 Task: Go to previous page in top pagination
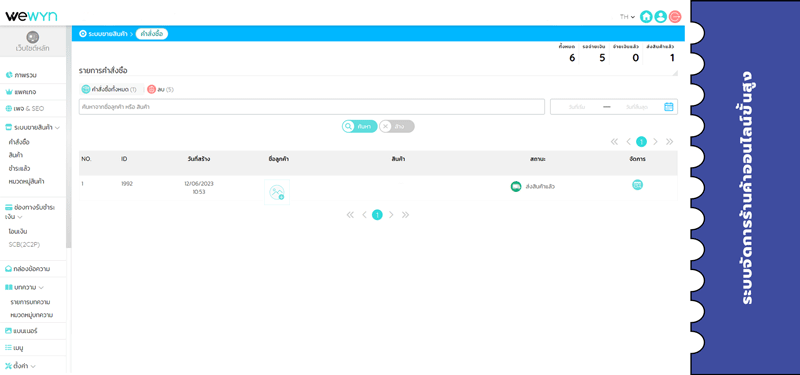pos(629,142)
